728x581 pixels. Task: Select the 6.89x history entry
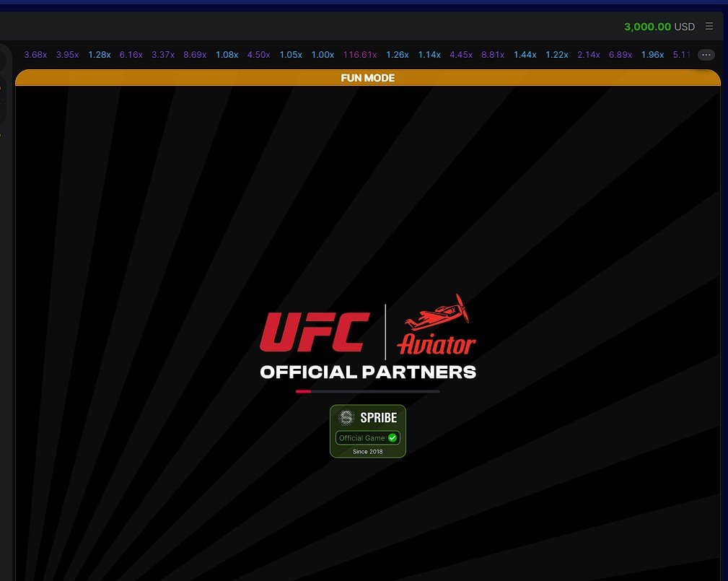click(x=620, y=55)
